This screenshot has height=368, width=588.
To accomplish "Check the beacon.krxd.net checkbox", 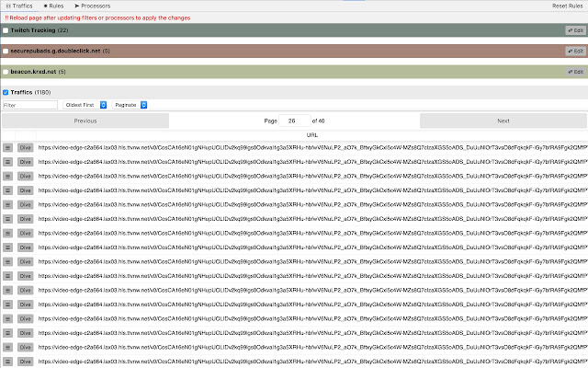I will coord(6,72).
